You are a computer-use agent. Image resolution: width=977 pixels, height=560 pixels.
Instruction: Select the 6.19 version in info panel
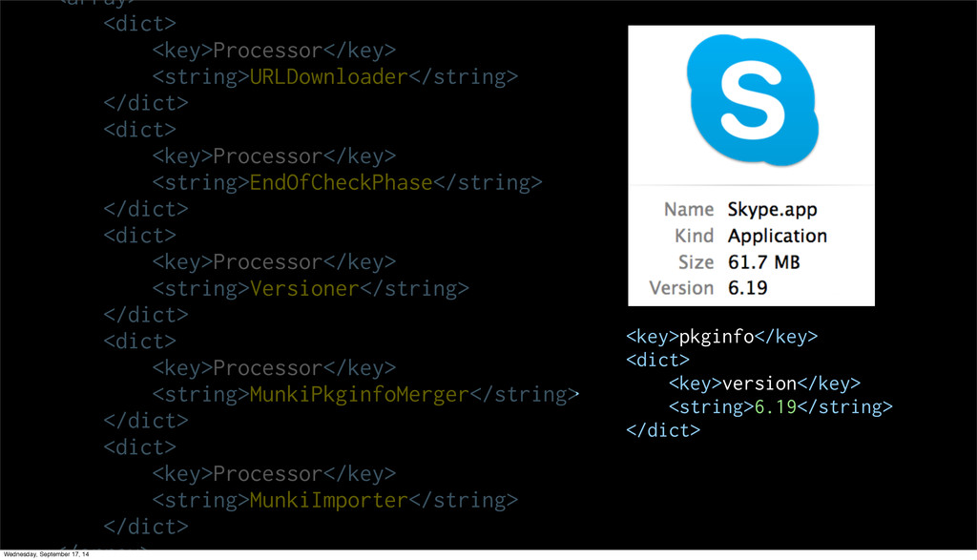tap(747, 288)
